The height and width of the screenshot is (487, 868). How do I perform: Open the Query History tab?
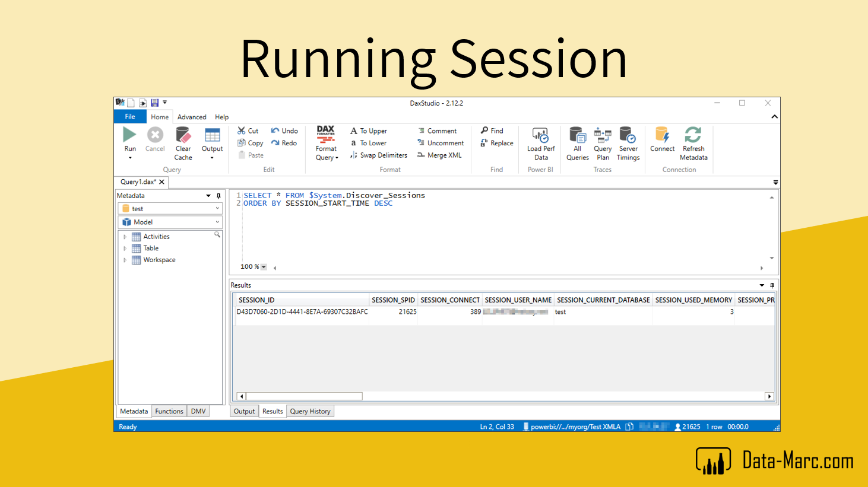310,412
